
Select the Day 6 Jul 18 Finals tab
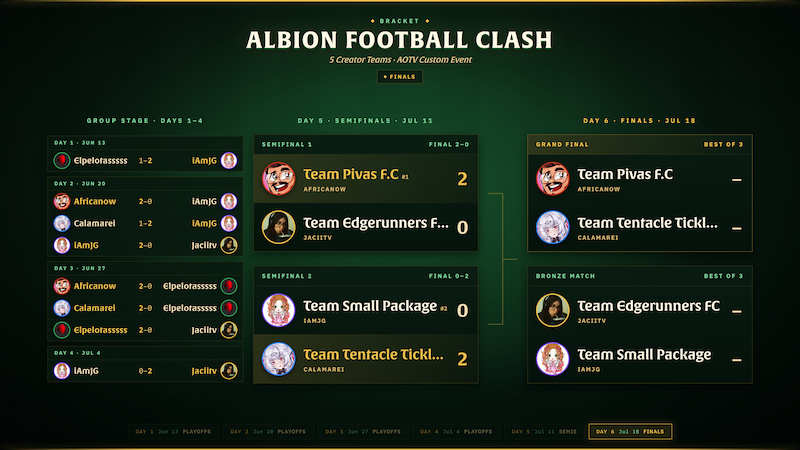point(630,432)
